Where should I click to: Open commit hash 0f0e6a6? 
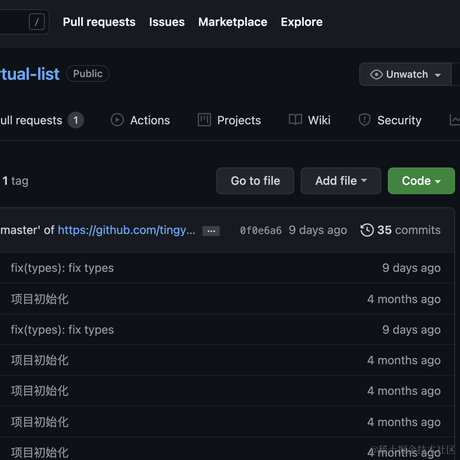(x=261, y=230)
